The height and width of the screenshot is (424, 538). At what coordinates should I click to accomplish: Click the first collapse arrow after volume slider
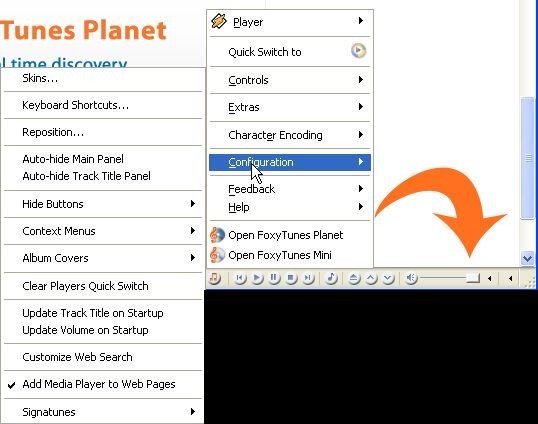490,279
